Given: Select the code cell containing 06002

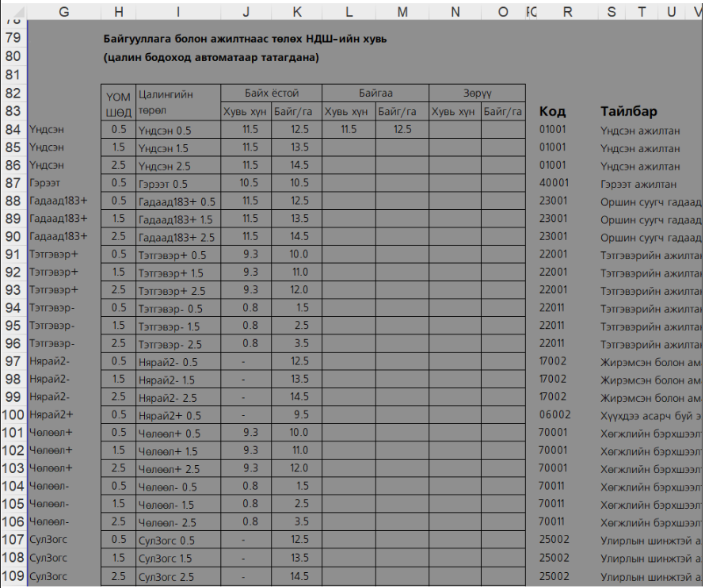Looking at the screenshot, I should 554,415.
